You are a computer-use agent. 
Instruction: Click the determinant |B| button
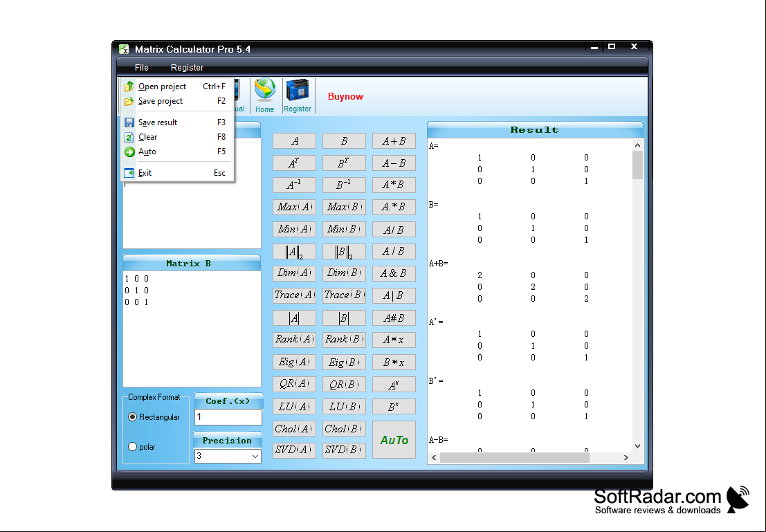click(344, 318)
